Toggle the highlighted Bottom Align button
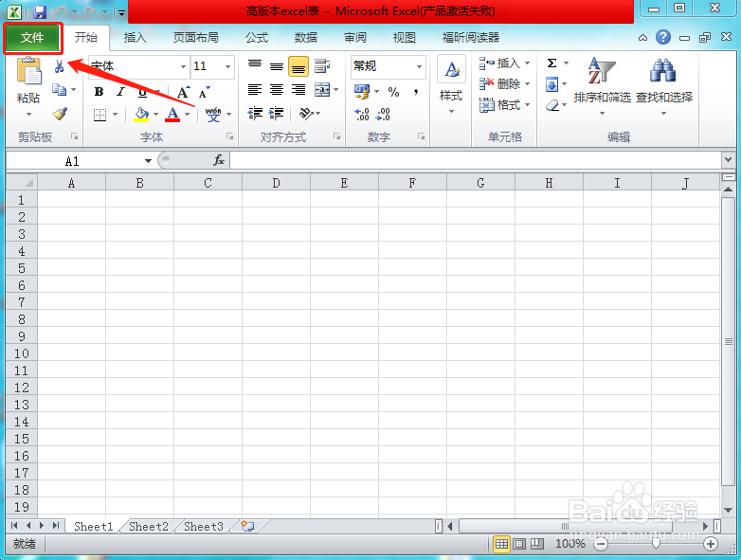This screenshot has width=741, height=560. click(x=298, y=66)
